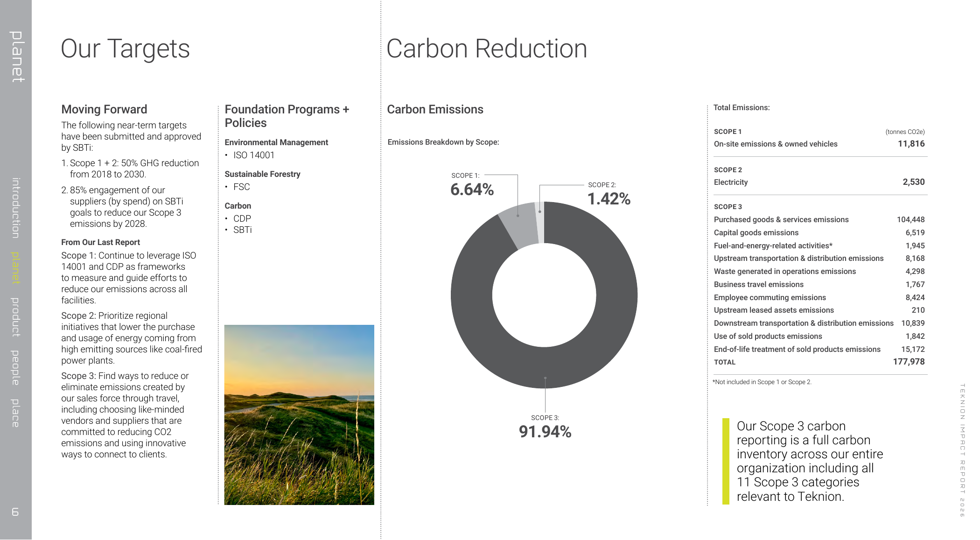Viewport: 980px width, 540px height.
Task: Click 'Capital goods emissions' row label
Action: click(756, 232)
